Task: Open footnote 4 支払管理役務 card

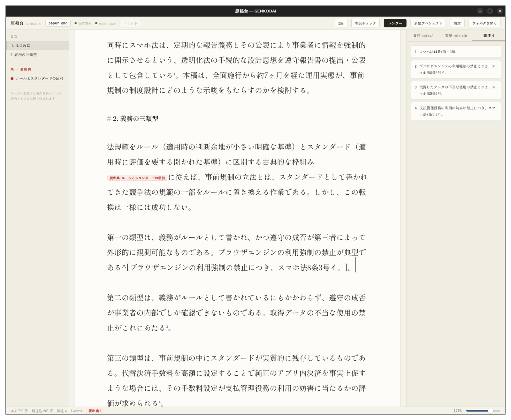Action: (456, 111)
